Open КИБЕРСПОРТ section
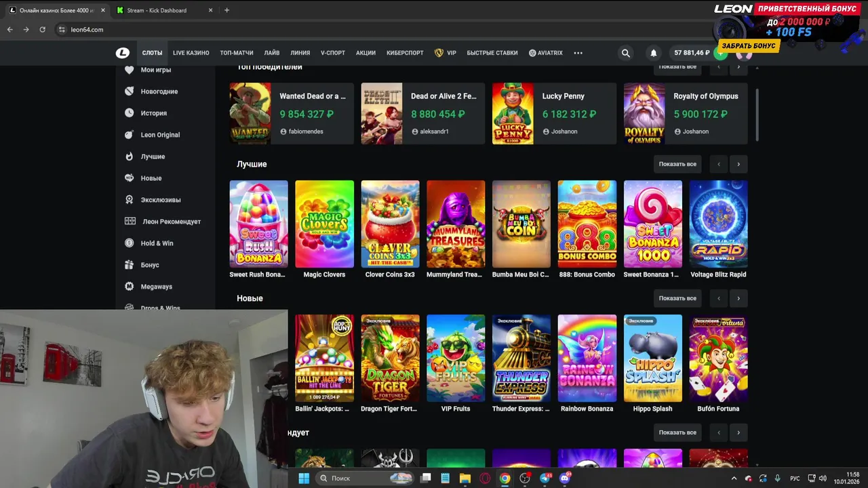 [405, 53]
